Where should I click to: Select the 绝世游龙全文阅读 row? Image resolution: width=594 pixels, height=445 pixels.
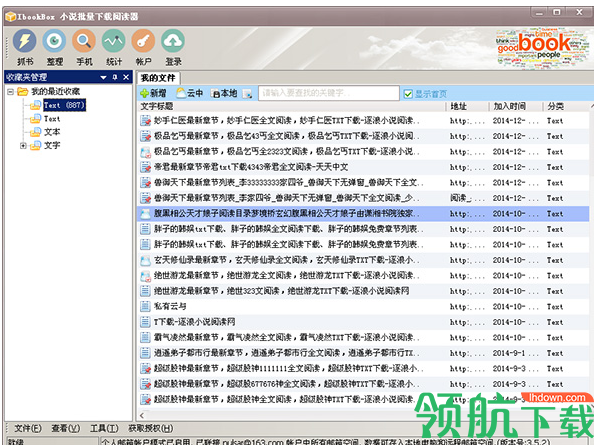coord(363,276)
